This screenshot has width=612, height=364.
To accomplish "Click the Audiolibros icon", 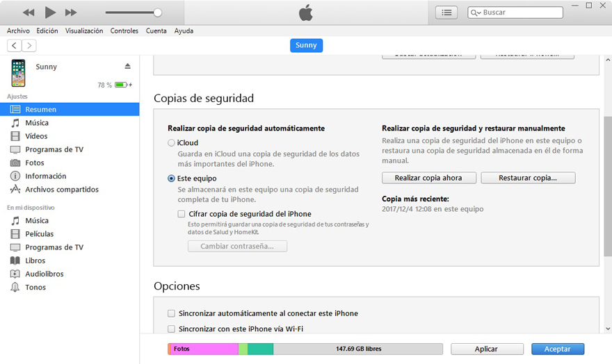I will coord(15,274).
